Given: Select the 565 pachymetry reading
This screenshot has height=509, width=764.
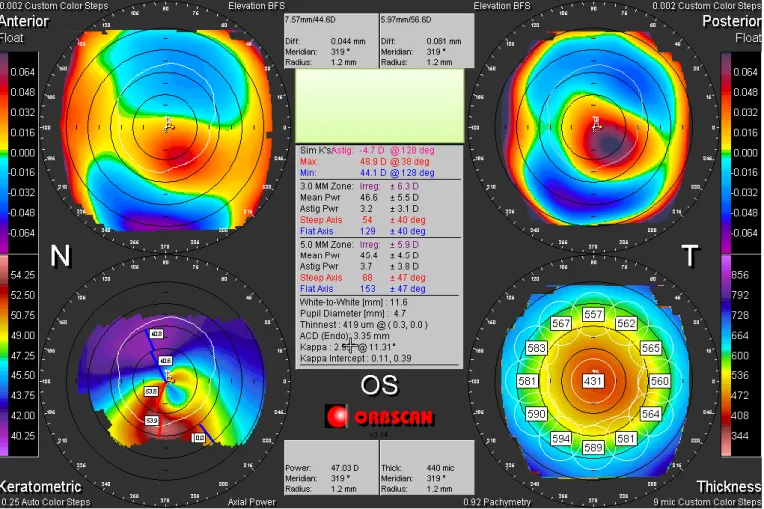Looking at the screenshot, I should (x=650, y=348).
